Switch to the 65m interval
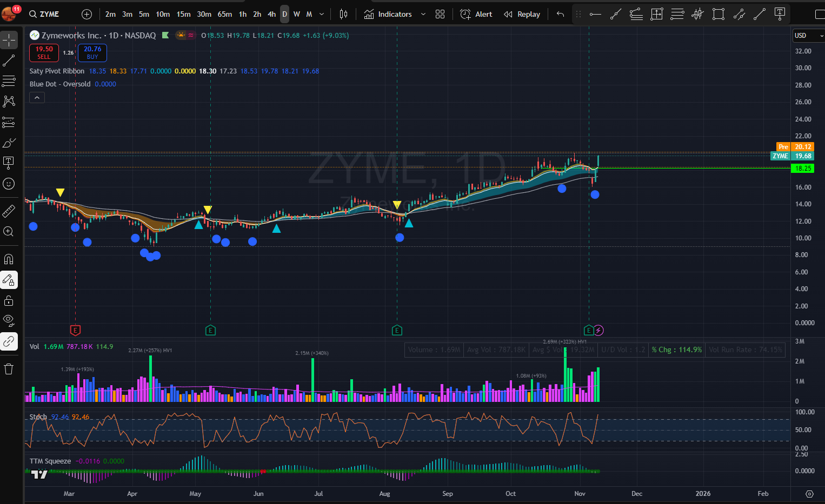 coord(225,14)
